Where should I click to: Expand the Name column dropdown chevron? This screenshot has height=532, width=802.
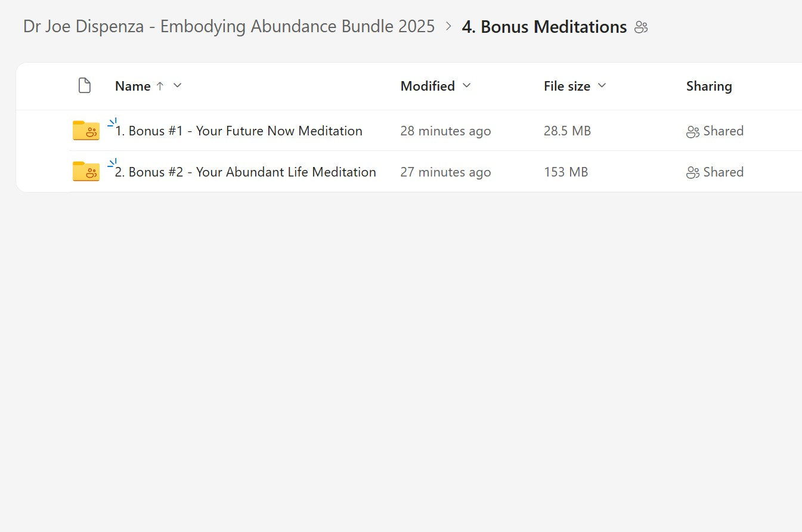tap(177, 86)
